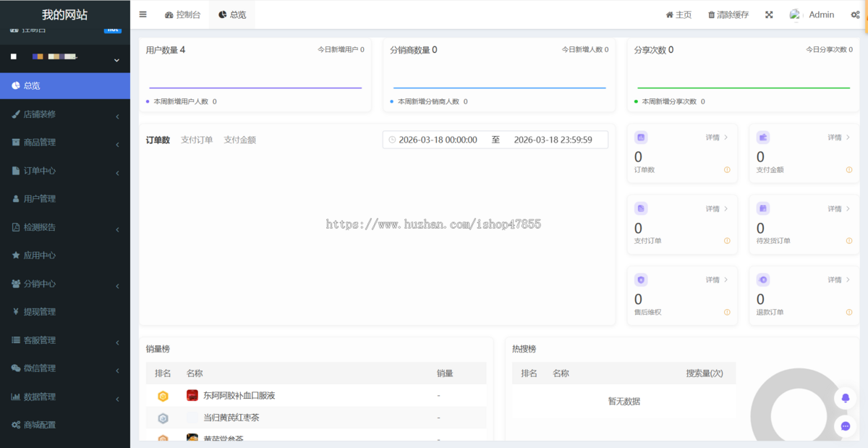
Task: Click the wallet icon on the 支付金额 card
Action: (x=763, y=137)
